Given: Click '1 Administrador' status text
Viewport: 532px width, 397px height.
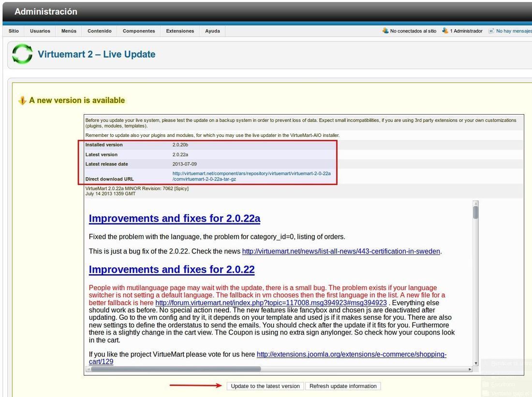Looking at the screenshot, I should tap(466, 31).
